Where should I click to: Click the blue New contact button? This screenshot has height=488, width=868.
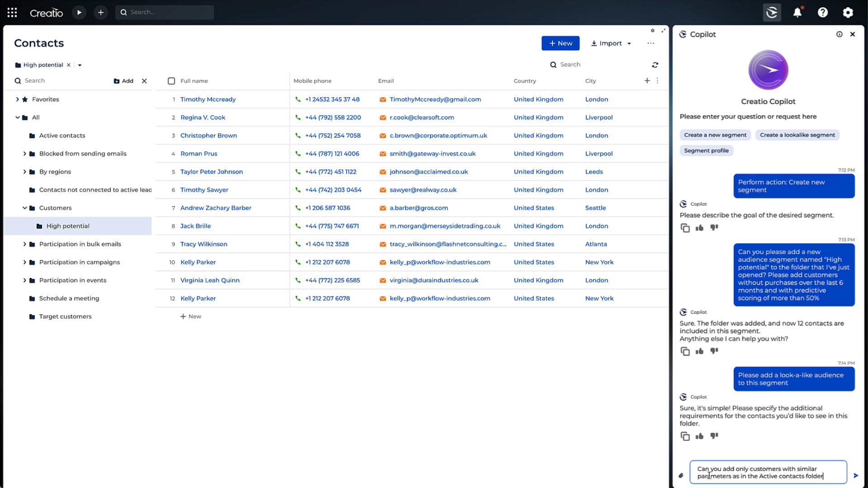pyautogui.click(x=560, y=43)
